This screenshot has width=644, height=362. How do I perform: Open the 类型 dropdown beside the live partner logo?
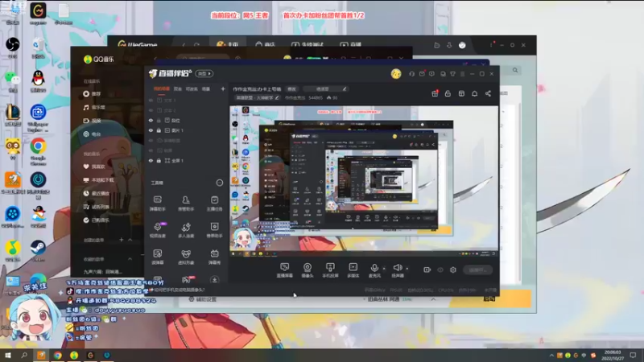click(204, 73)
